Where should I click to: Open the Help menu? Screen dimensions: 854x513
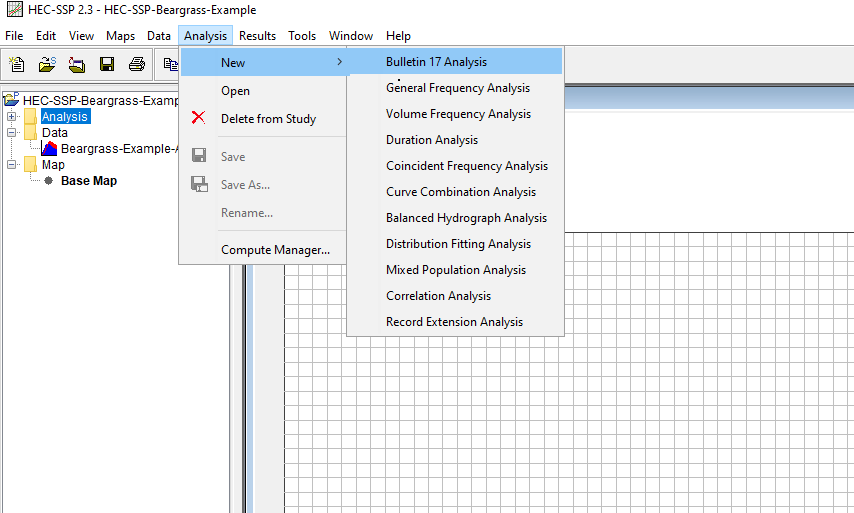398,35
